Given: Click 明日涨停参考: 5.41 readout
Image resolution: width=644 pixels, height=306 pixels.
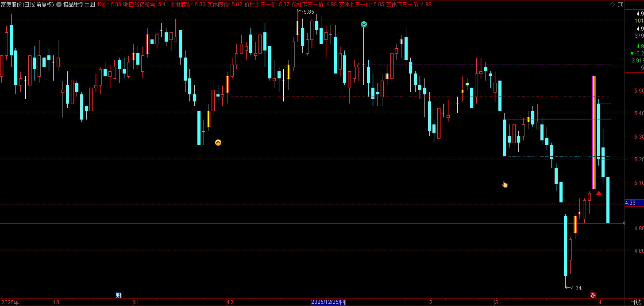Looking at the screenshot, I should coord(146,4).
